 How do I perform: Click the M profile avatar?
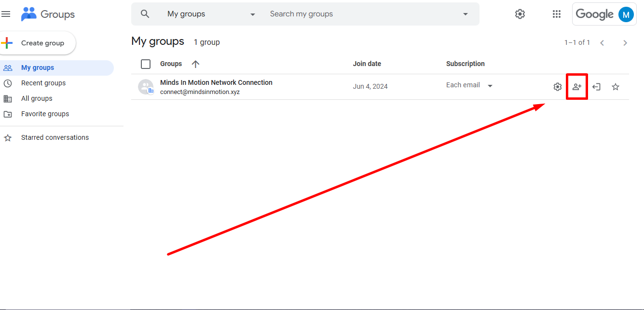coord(626,13)
